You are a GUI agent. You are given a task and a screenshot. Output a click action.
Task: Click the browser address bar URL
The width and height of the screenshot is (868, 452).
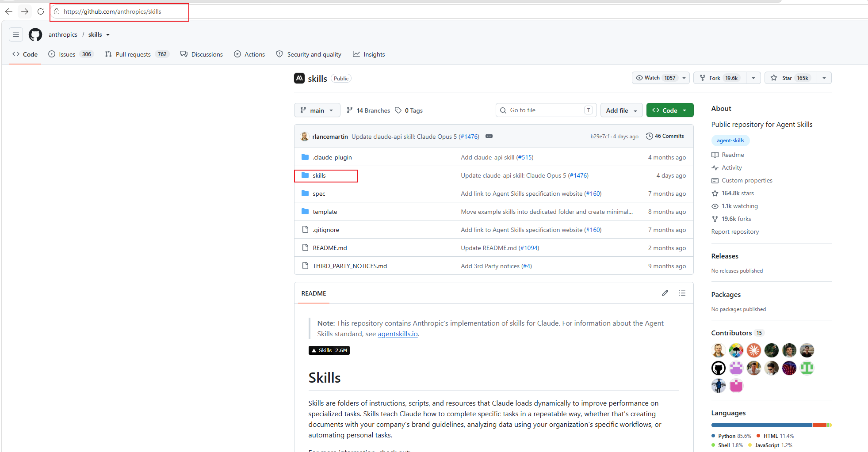(112, 11)
